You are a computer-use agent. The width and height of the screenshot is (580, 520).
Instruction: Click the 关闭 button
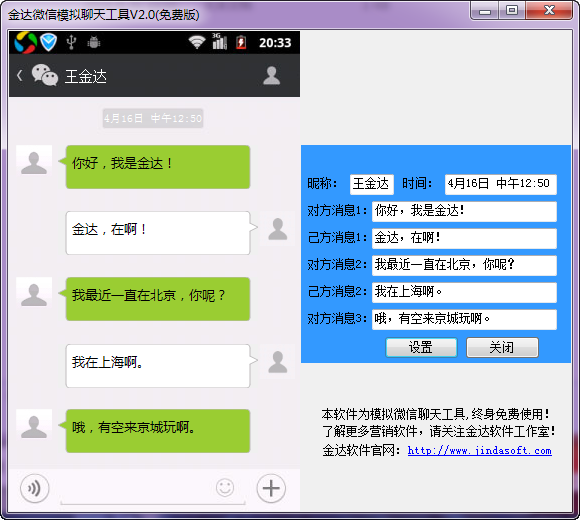502,347
